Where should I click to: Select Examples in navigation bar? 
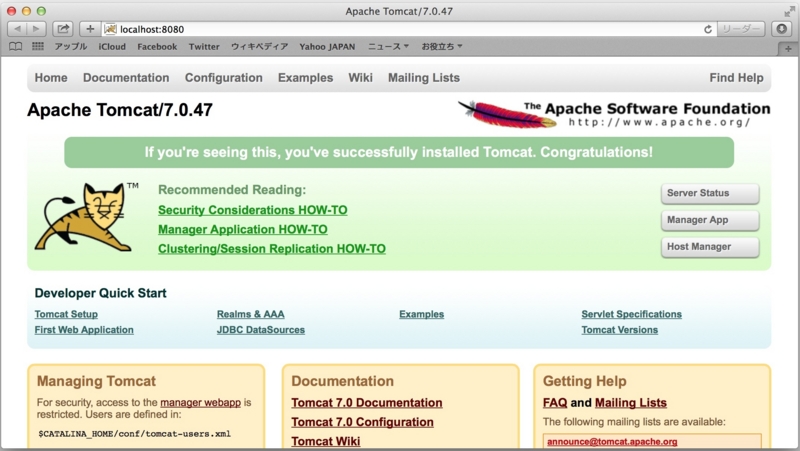306,78
